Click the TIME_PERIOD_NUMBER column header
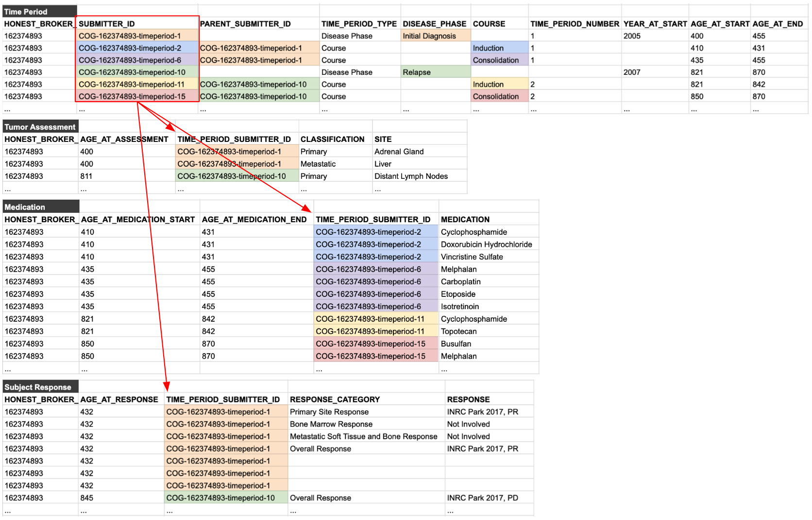The height and width of the screenshot is (520, 812). pos(575,24)
